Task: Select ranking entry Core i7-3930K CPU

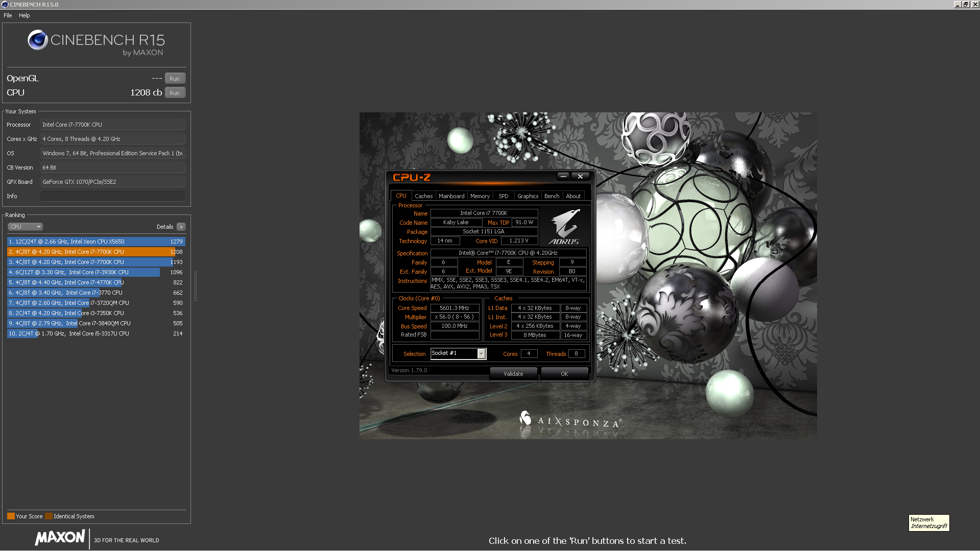Action: [95, 272]
